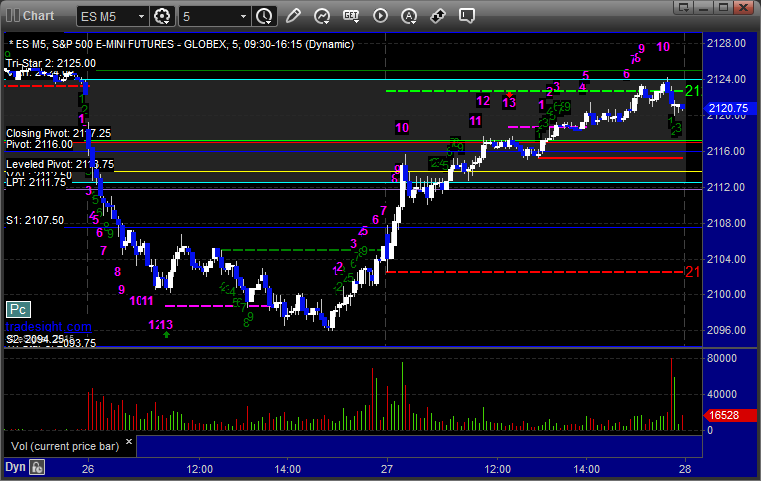The width and height of the screenshot is (761, 481).
Task: Click the red down arrow signal above 13
Action: tap(509, 94)
